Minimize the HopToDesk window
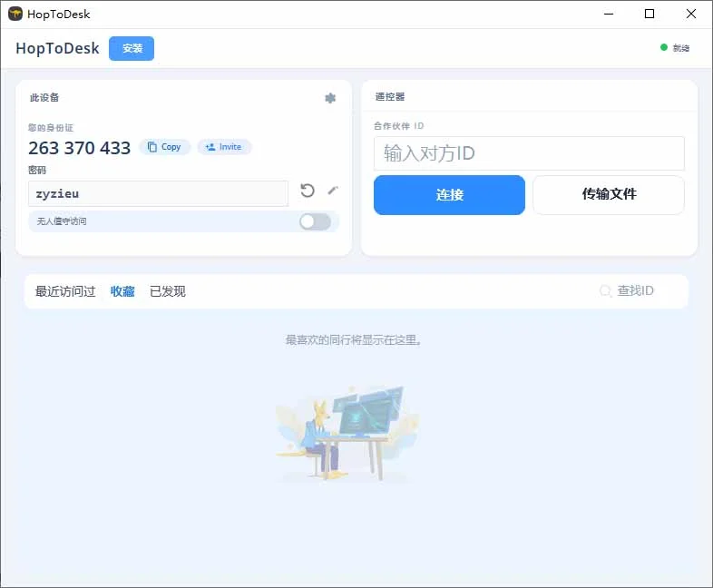The height and width of the screenshot is (588, 713). coord(609,15)
